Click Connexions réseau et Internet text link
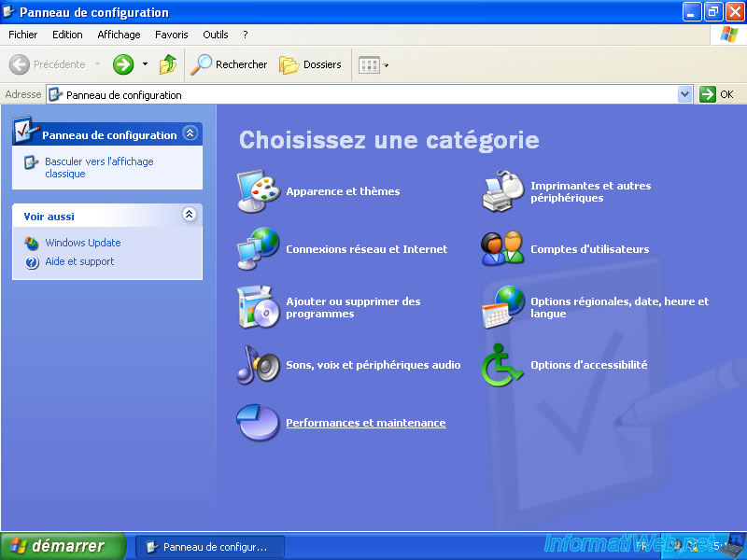 click(366, 249)
